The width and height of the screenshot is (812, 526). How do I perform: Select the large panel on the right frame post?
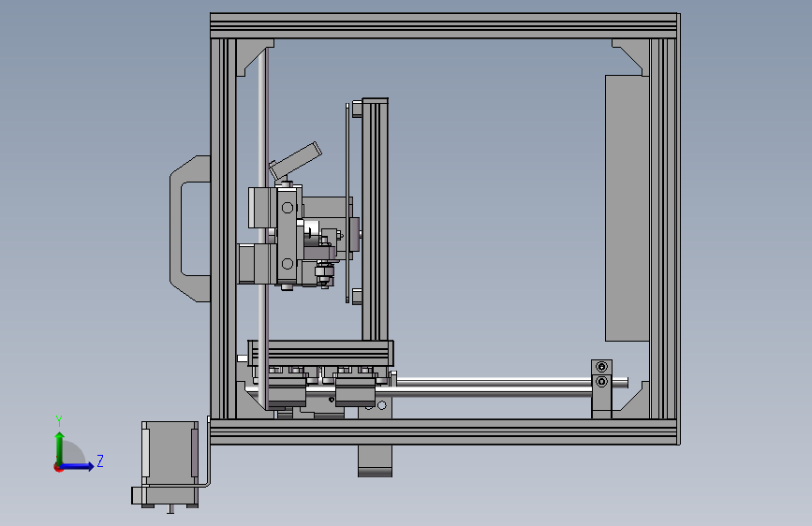click(x=627, y=208)
